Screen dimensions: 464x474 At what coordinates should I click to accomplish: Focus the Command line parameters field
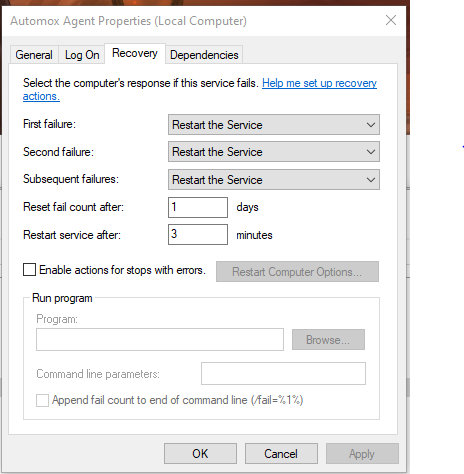283,373
